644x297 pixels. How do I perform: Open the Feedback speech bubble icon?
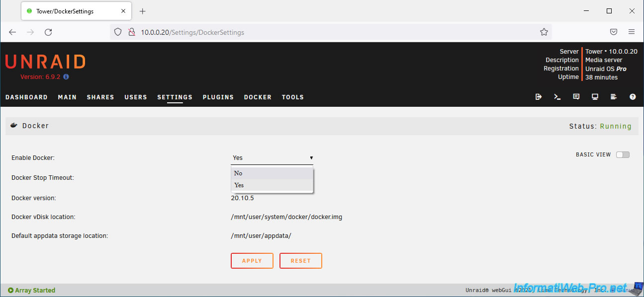pos(576,97)
